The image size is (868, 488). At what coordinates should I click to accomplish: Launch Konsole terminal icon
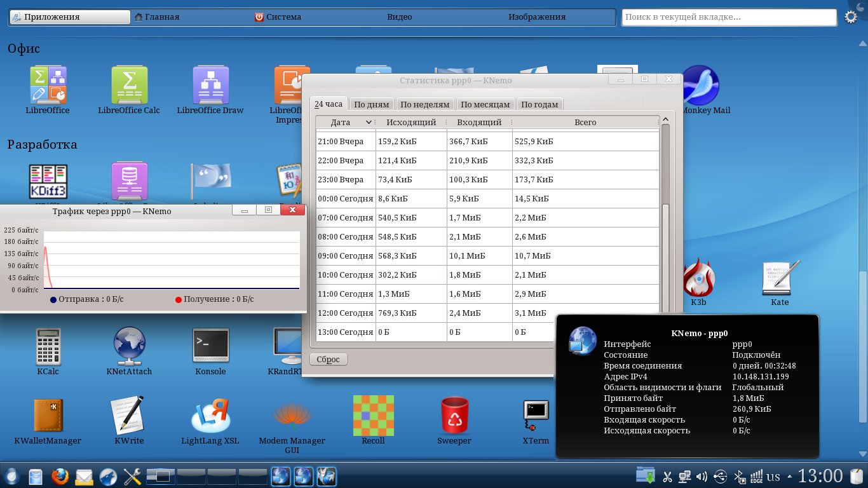(210, 346)
